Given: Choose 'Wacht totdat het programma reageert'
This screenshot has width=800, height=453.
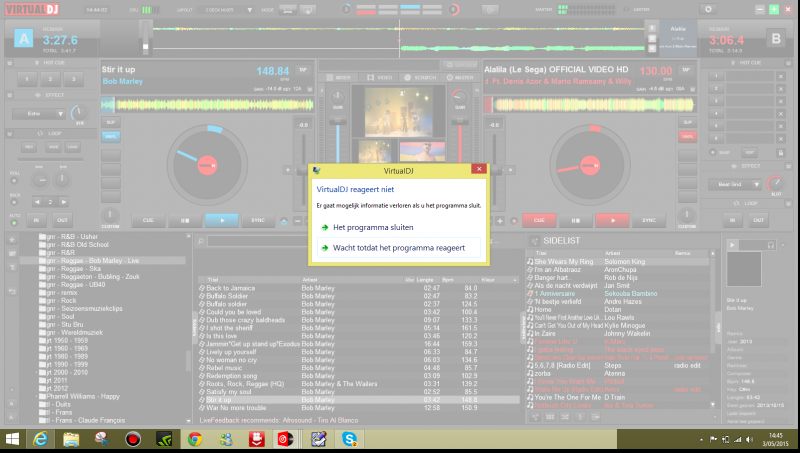Looking at the screenshot, I should (399, 248).
